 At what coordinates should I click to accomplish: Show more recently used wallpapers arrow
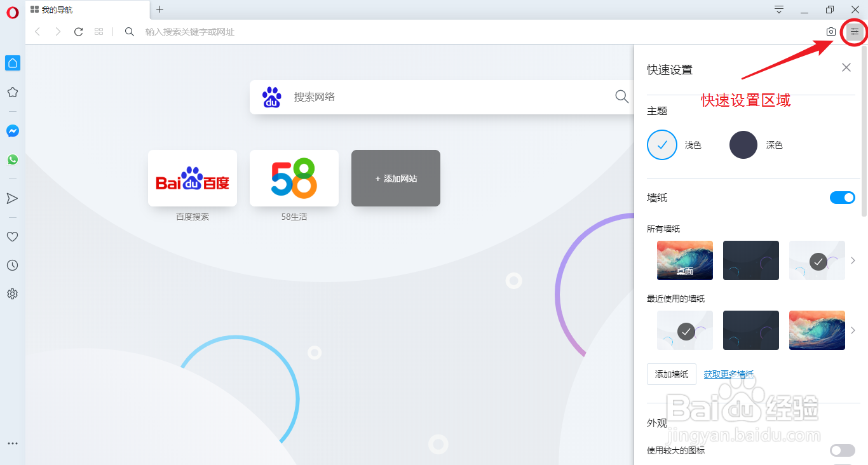853,330
